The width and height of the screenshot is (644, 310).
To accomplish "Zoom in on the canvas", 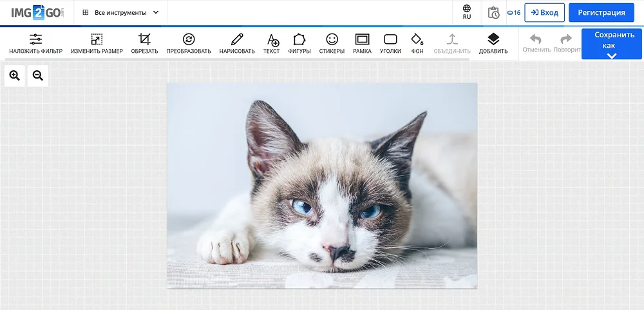I will pos(15,76).
